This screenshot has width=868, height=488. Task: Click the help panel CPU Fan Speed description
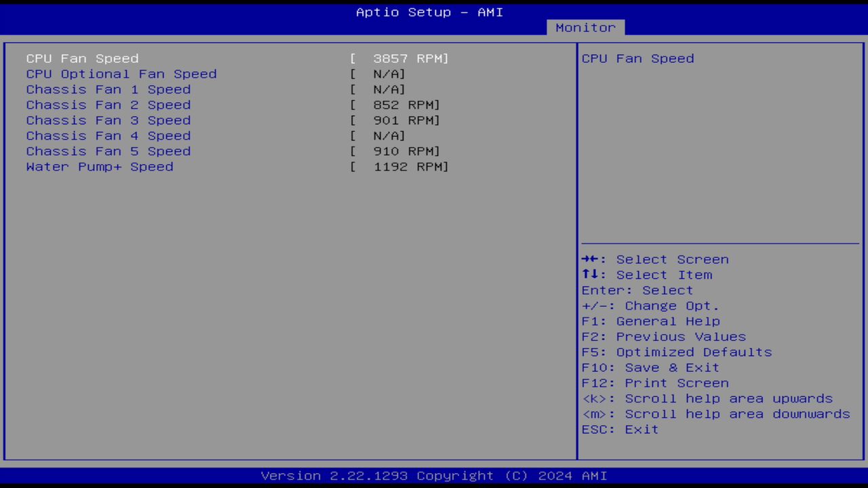(638, 58)
